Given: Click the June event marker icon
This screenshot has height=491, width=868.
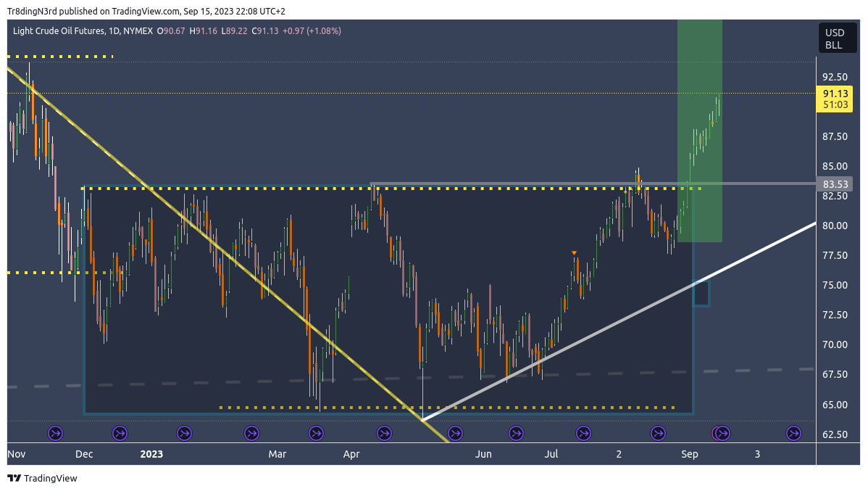Looking at the screenshot, I should tap(516, 434).
